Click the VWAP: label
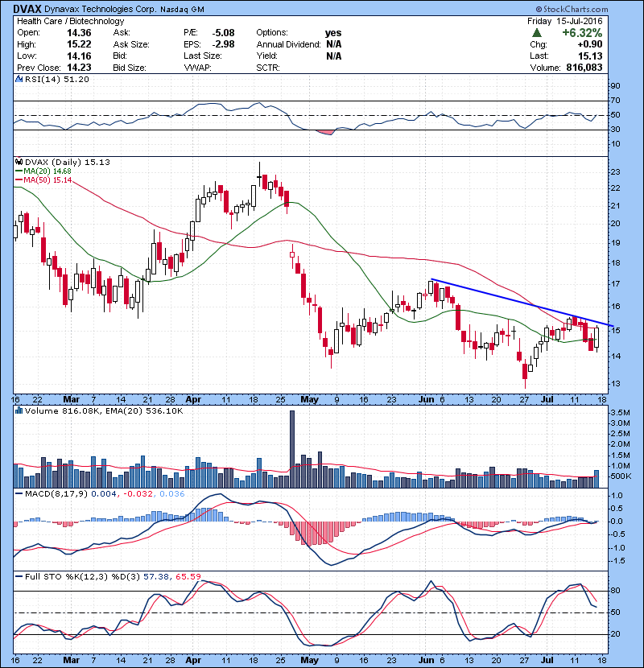 (x=197, y=68)
